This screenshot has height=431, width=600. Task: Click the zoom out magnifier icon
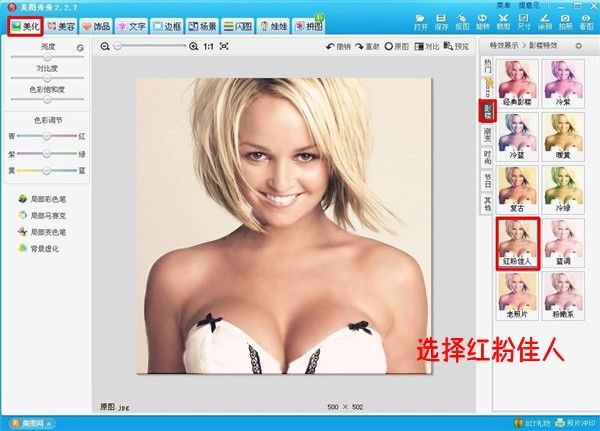point(106,47)
